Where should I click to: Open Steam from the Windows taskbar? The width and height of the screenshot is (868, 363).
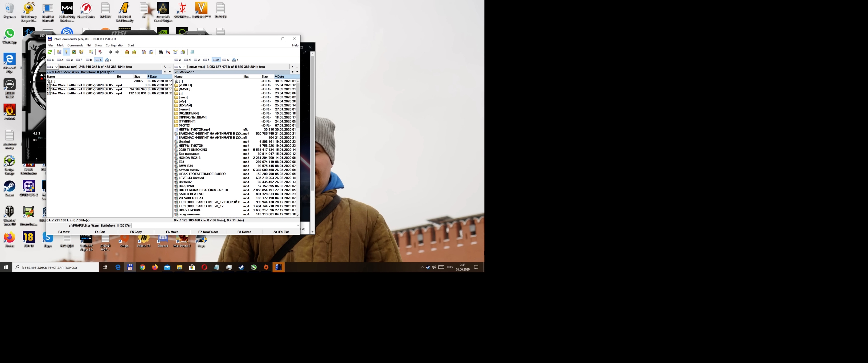[x=241, y=267]
